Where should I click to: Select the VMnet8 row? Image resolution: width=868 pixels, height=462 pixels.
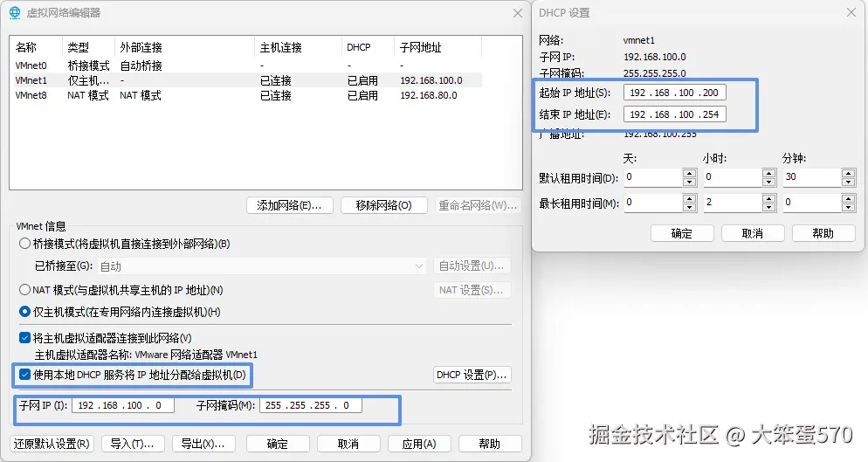[248, 95]
